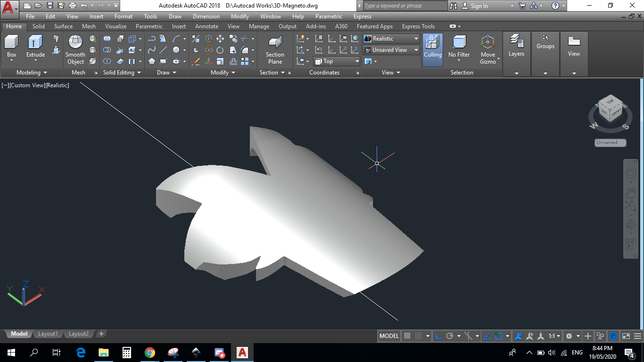The height and width of the screenshot is (362, 644).
Task: Click the MODEL space button
Action: (x=389, y=336)
